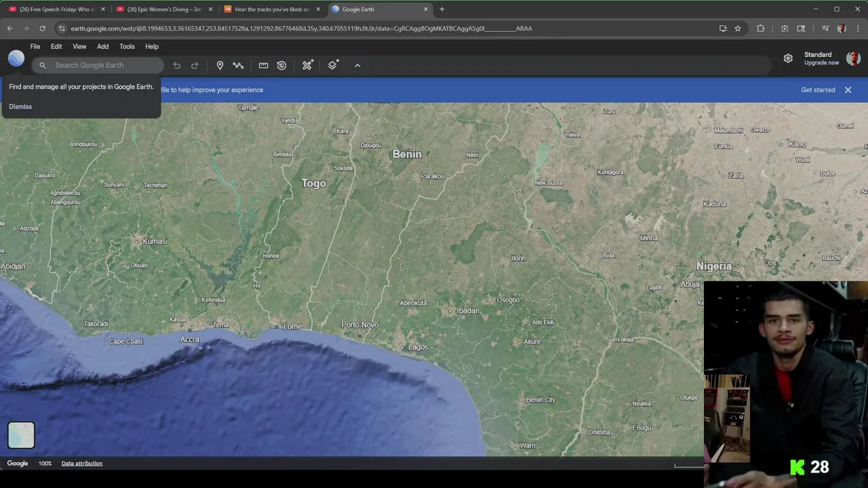Select the measure distance ruler tool
This screenshot has height=488, width=868.
pos(263,65)
